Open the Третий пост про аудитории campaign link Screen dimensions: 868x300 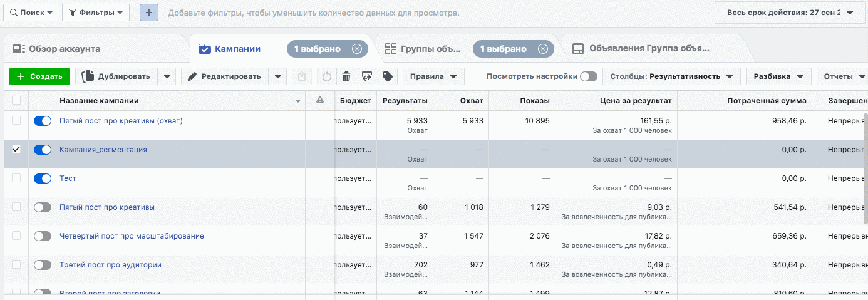[110, 265]
